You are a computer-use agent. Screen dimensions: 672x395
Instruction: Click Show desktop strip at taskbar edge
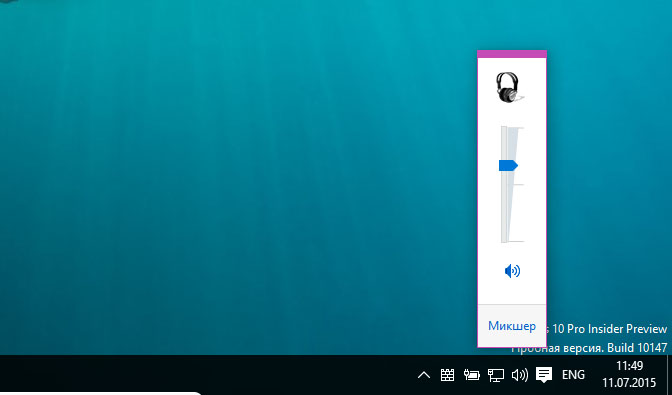point(669,375)
